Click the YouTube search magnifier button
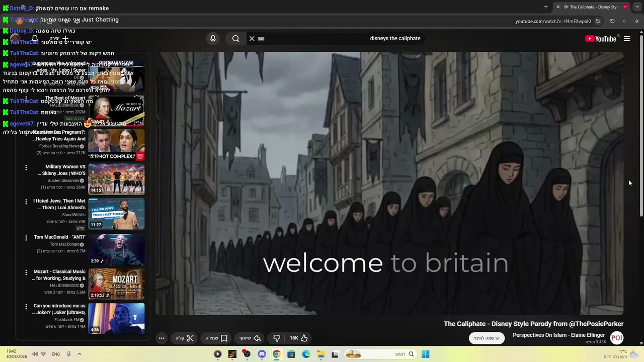The height and width of the screenshot is (362, 644). [235, 39]
